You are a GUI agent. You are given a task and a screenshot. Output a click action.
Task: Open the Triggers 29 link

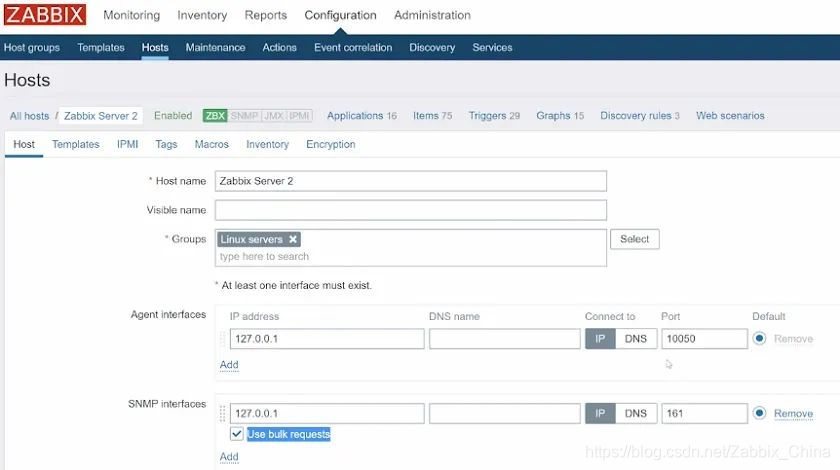coord(494,116)
